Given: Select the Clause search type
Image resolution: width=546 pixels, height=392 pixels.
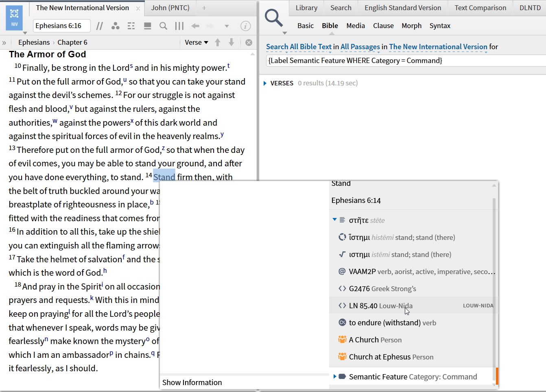Looking at the screenshot, I should (x=383, y=26).
